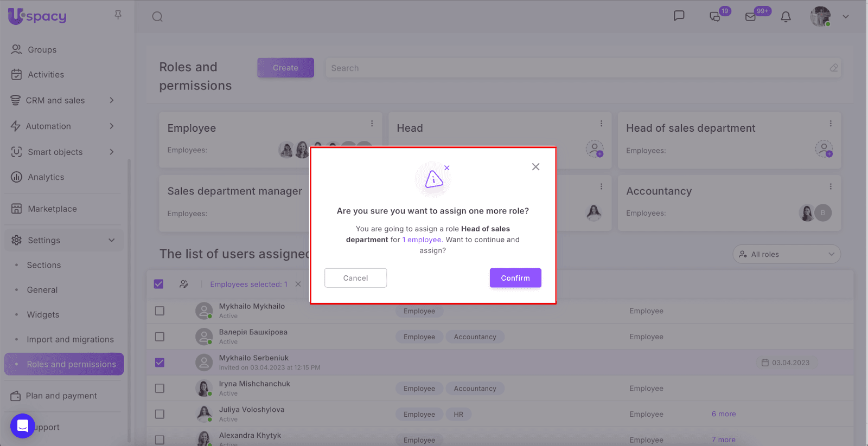This screenshot has height=446, width=868.
Task: Uncheck Mykhailo Serbeniuk's checkbox
Action: (159, 363)
